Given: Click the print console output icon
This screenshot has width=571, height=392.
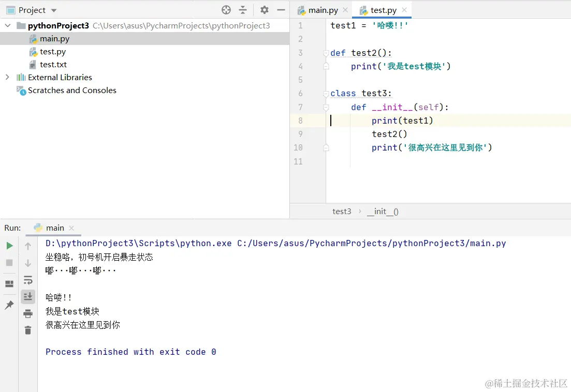Looking at the screenshot, I should pyautogui.click(x=27, y=313).
